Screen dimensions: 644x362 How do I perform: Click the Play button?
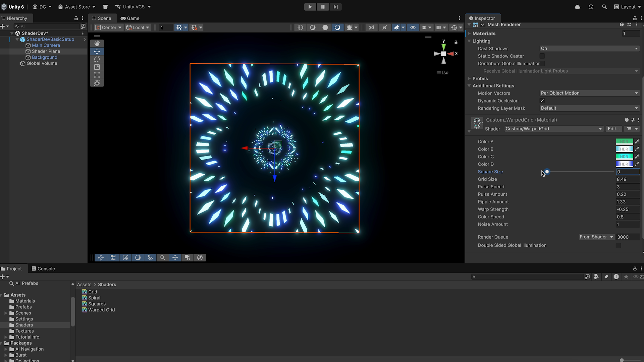[310, 7]
